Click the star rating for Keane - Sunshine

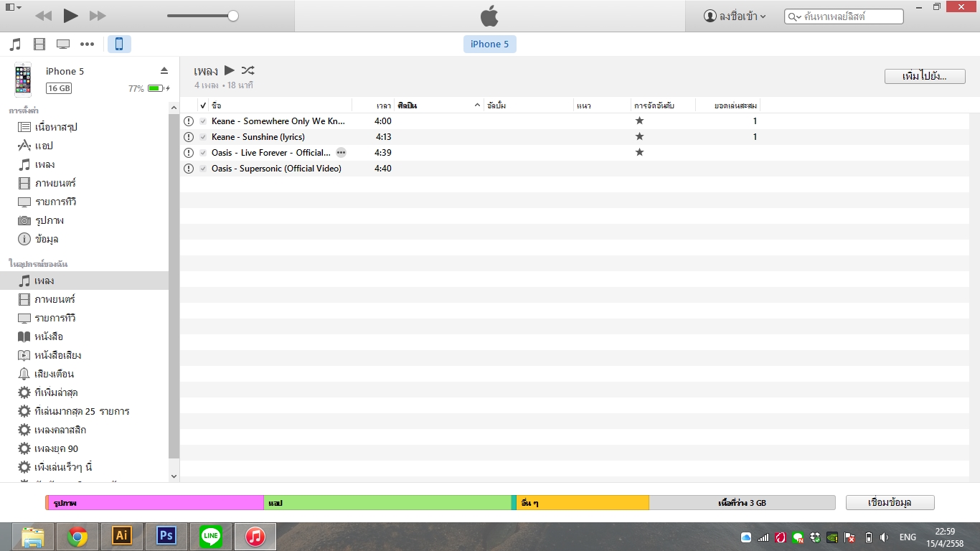tap(640, 137)
